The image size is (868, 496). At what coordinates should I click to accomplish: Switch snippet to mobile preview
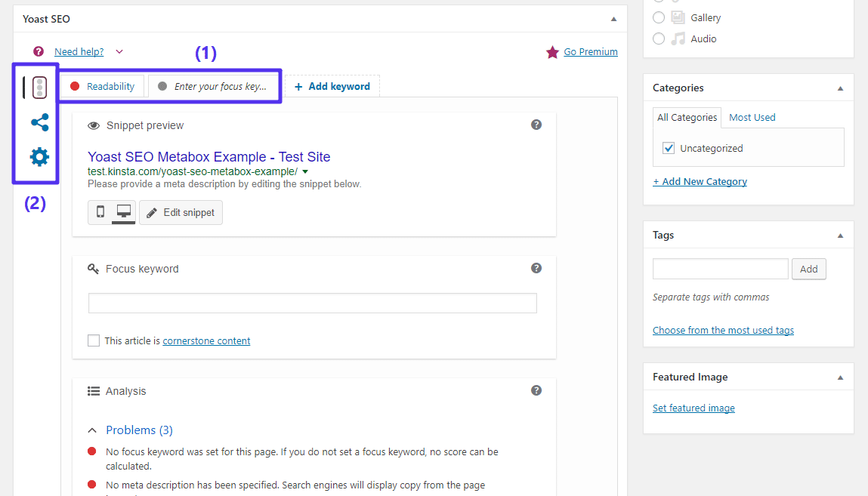(x=100, y=212)
